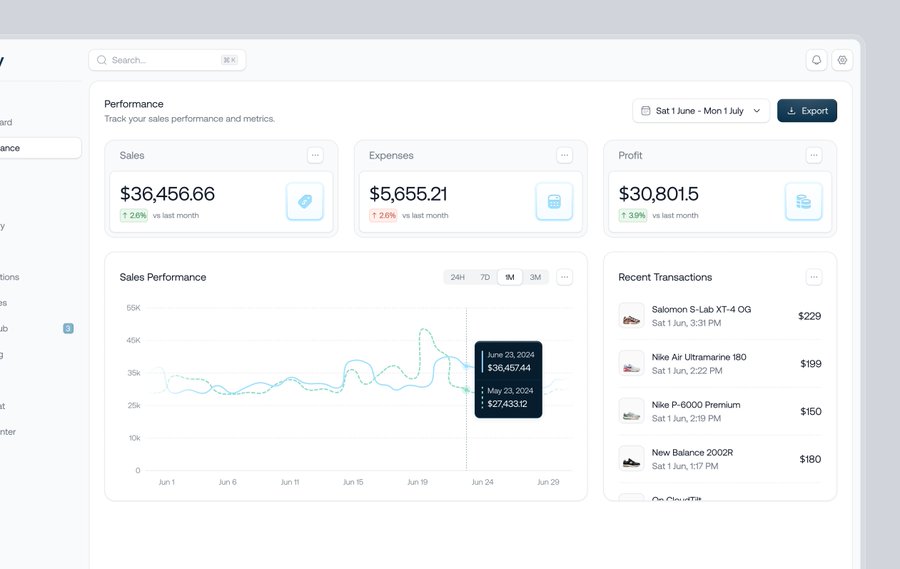Image resolution: width=900 pixels, height=569 pixels.
Task: Click the ⌘K shortcut badge in search
Action: click(230, 60)
